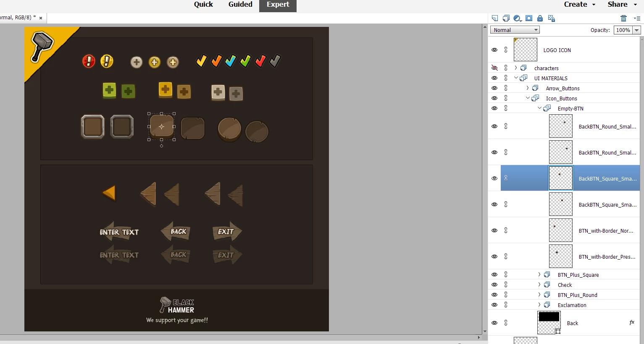Click rotation handle below transform box
644x344 pixels.
pos(161,146)
